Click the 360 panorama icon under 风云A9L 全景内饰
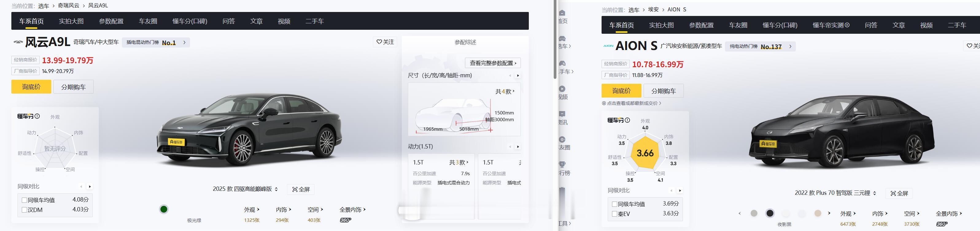The width and height of the screenshot is (980, 231). (345, 220)
